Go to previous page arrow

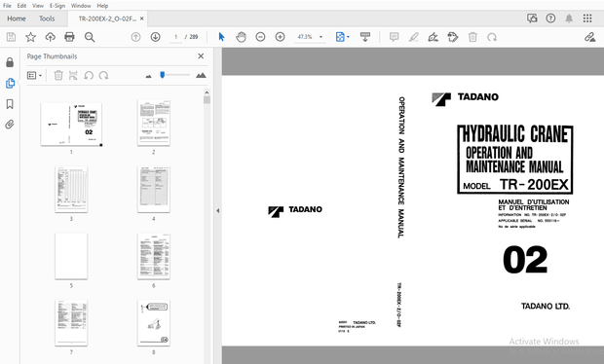coord(135,37)
